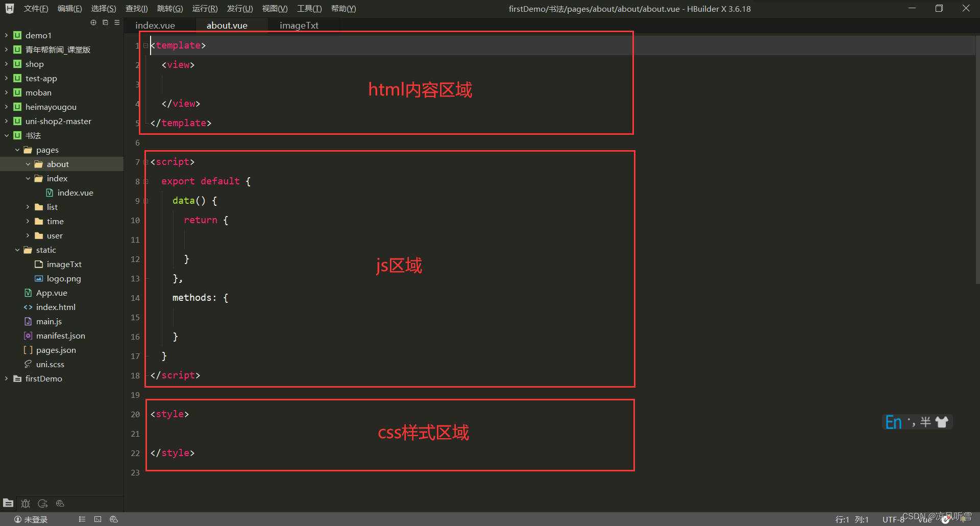The image size is (980, 526).
Task: Open the imageTxt file in tree
Action: tap(64, 264)
